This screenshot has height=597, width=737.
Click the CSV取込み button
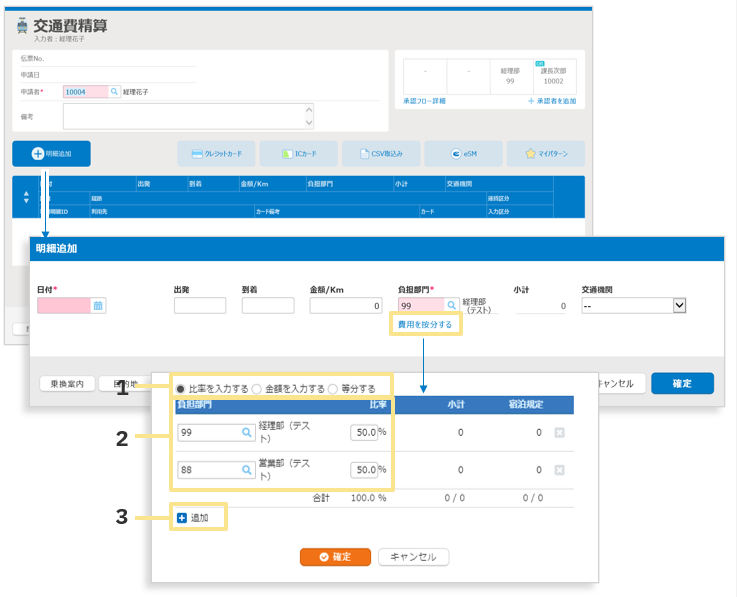click(x=381, y=153)
